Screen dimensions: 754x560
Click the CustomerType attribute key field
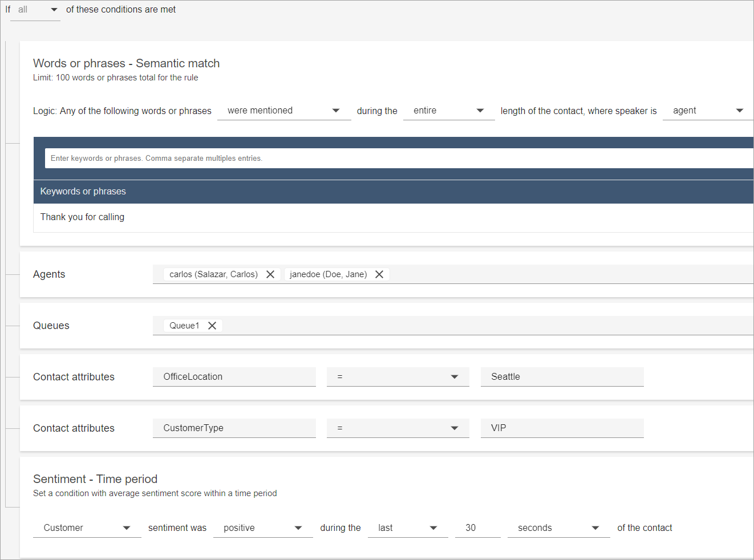[x=234, y=428]
